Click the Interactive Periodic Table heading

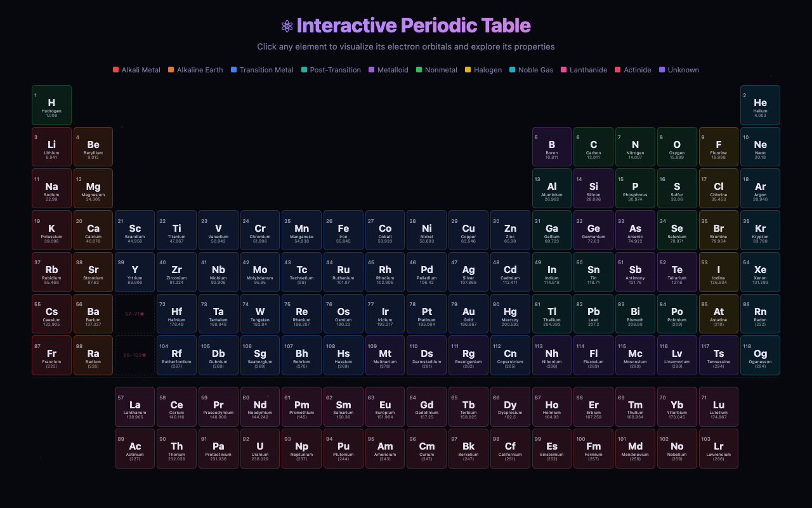414,26
